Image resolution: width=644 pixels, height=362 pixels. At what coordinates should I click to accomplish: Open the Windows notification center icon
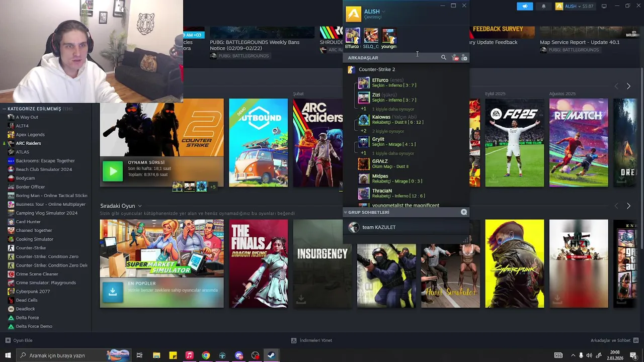point(633,355)
